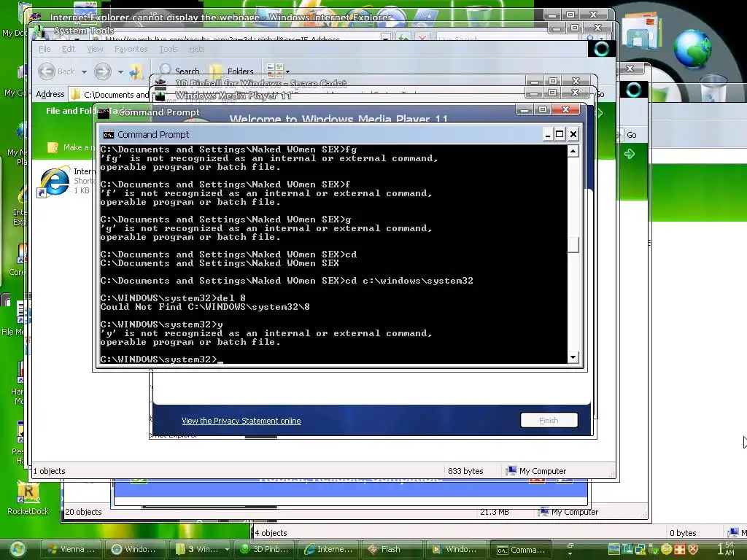Image resolution: width=747 pixels, height=560 pixels.
Task: Click the Finish button in Media Player setup
Action: point(549,420)
